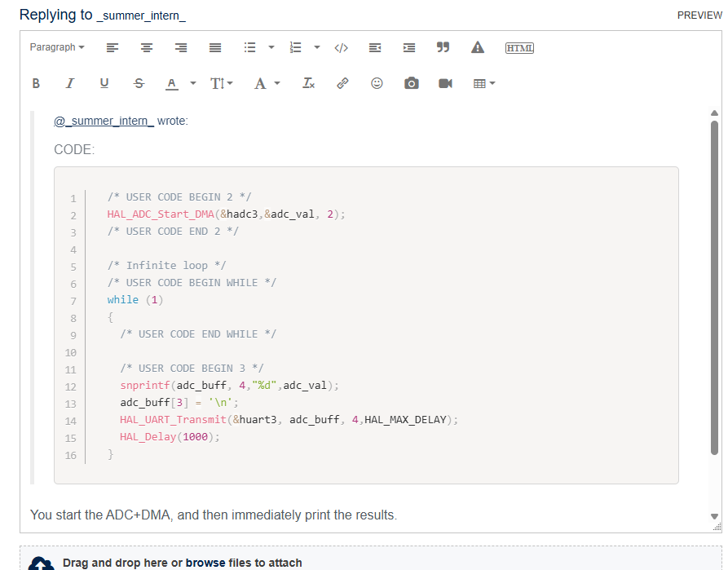Insert an image
728x570 pixels.
[411, 82]
